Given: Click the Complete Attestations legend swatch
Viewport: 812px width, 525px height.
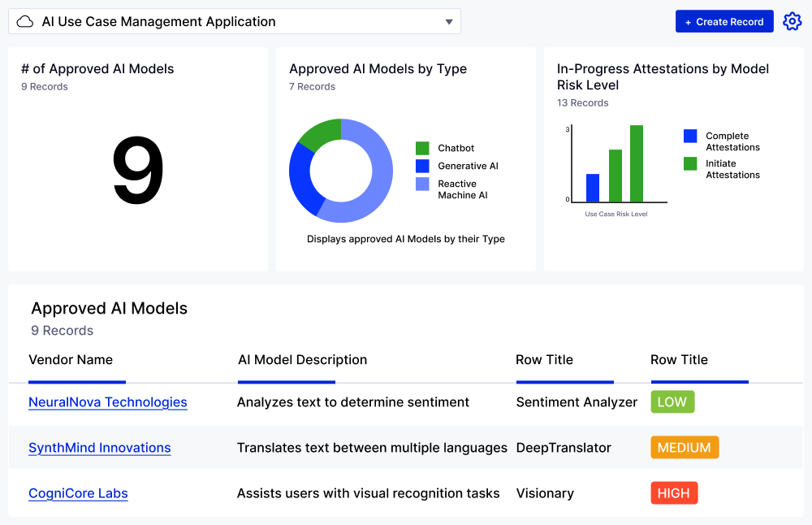Looking at the screenshot, I should click(x=690, y=137).
